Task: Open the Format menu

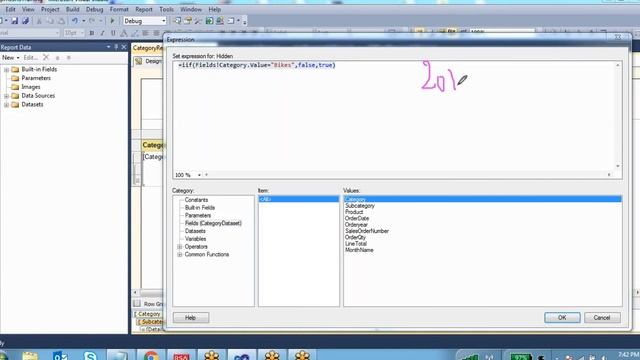Action: pos(119,9)
